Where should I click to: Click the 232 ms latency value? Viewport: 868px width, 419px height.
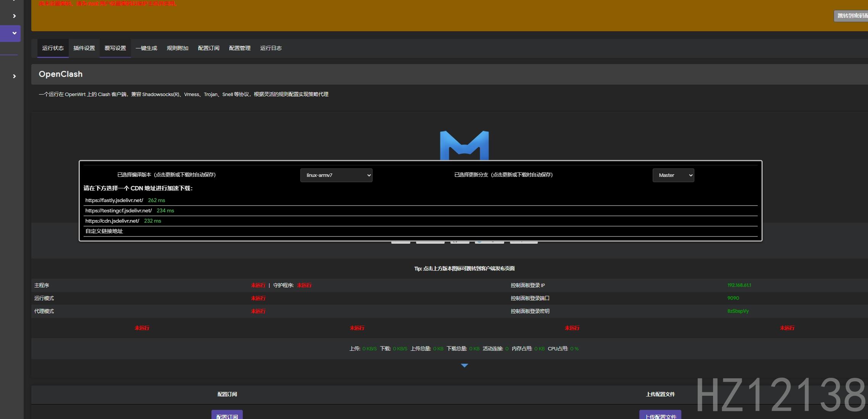(153, 221)
